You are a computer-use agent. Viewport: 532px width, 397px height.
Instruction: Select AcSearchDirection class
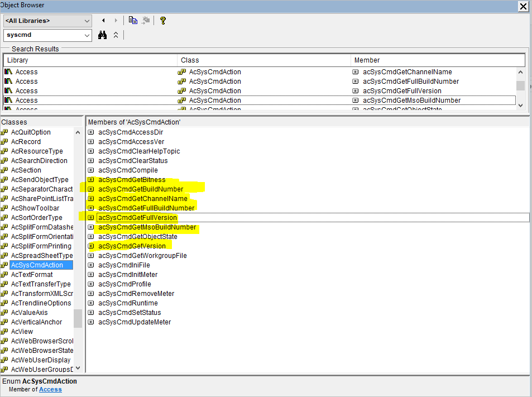pos(39,161)
